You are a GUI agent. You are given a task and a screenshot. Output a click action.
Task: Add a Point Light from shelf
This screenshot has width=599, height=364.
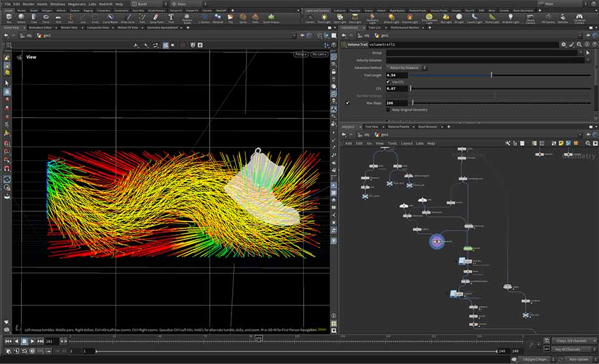point(324,18)
